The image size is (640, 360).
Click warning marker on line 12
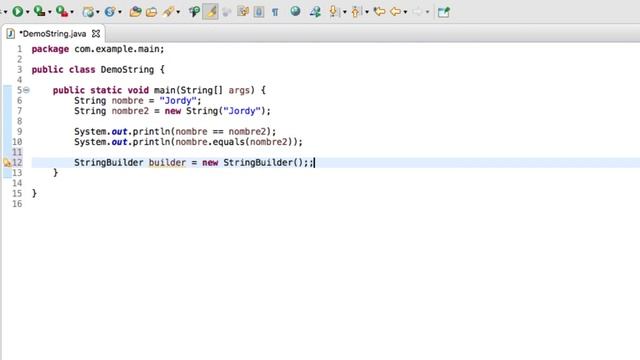(x=7, y=163)
